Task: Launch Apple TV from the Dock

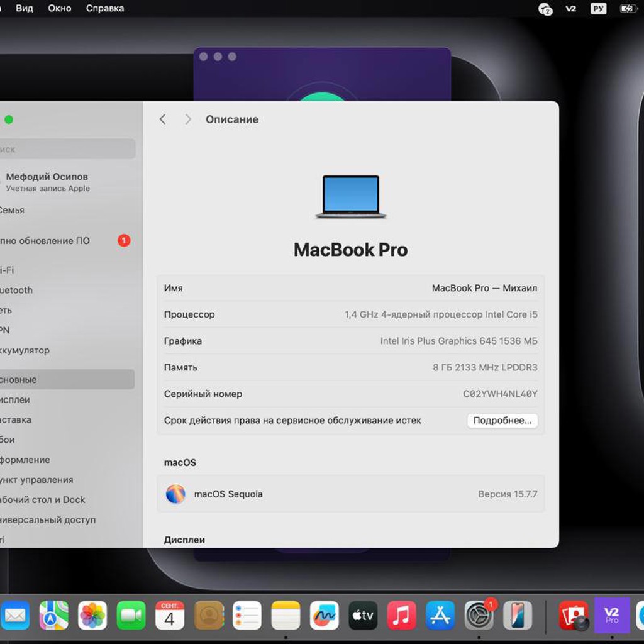Action: pos(363,615)
